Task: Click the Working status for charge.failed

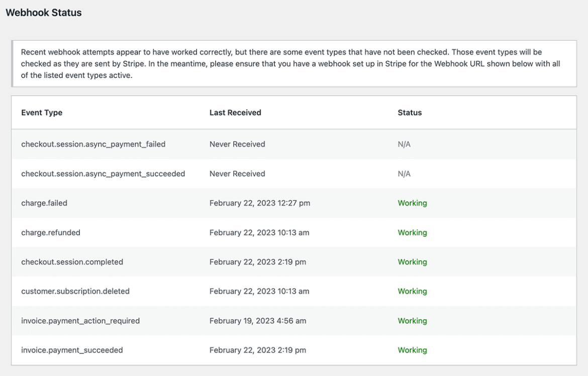Action: [412, 203]
